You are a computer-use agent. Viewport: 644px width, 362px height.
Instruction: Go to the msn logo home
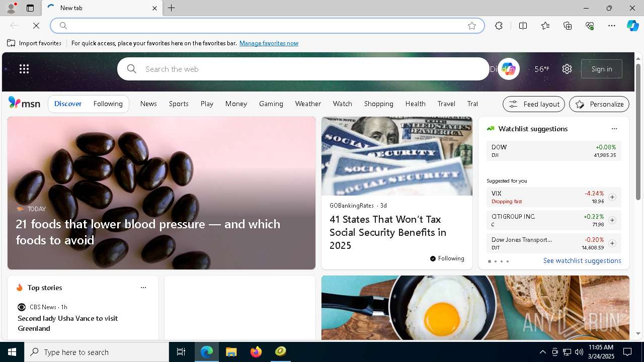[24, 103]
